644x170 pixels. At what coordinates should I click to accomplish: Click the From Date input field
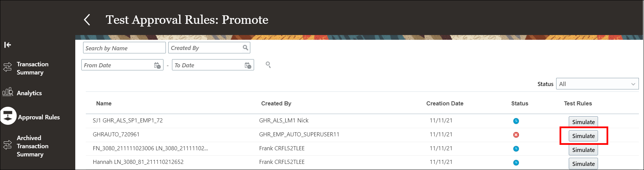[x=117, y=65]
